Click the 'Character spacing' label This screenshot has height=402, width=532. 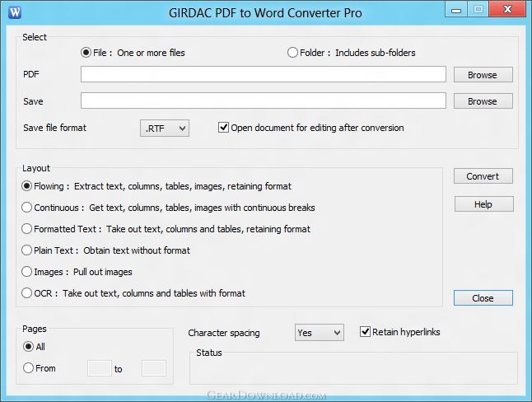point(224,333)
